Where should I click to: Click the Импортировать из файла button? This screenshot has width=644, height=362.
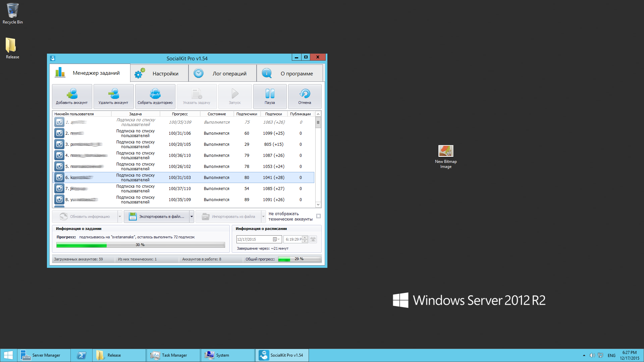coord(228,217)
